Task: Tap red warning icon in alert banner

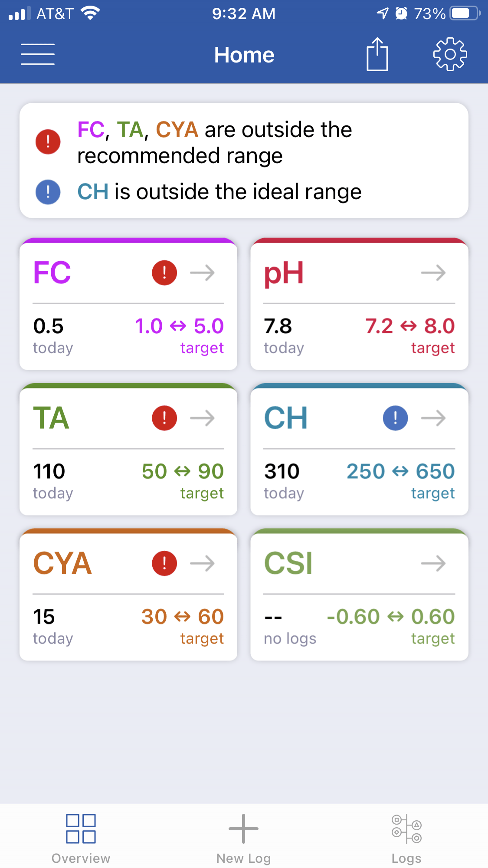Action: point(48,141)
